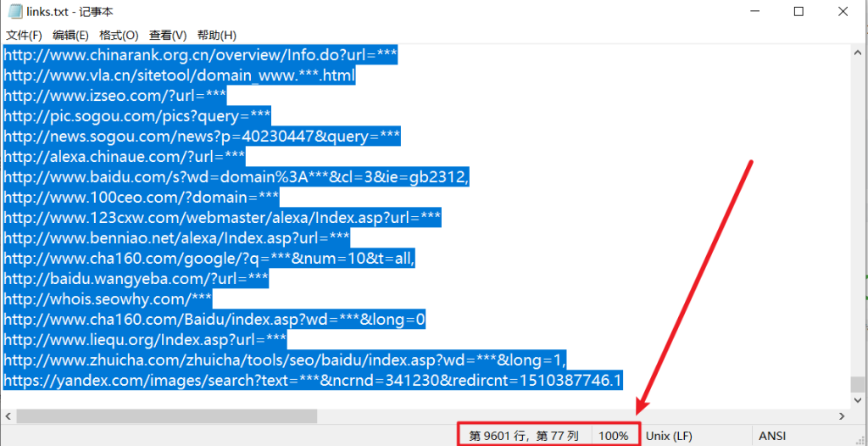Click the horizontal scrollbar left arrow
Image resolution: width=868 pixels, height=446 pixels.
(8, 416)
